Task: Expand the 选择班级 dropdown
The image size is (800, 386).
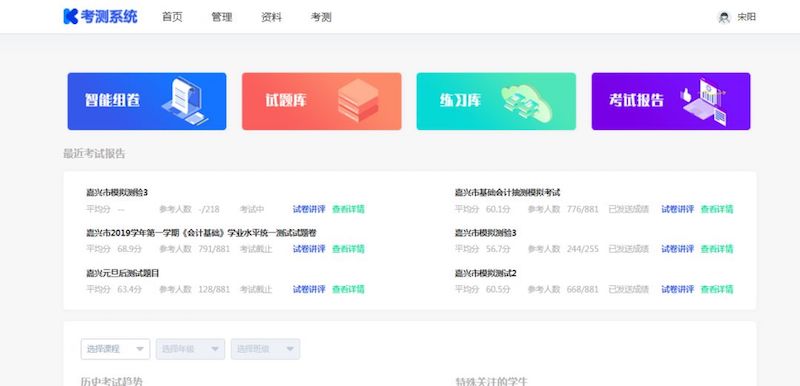Action: click(265, 349)
